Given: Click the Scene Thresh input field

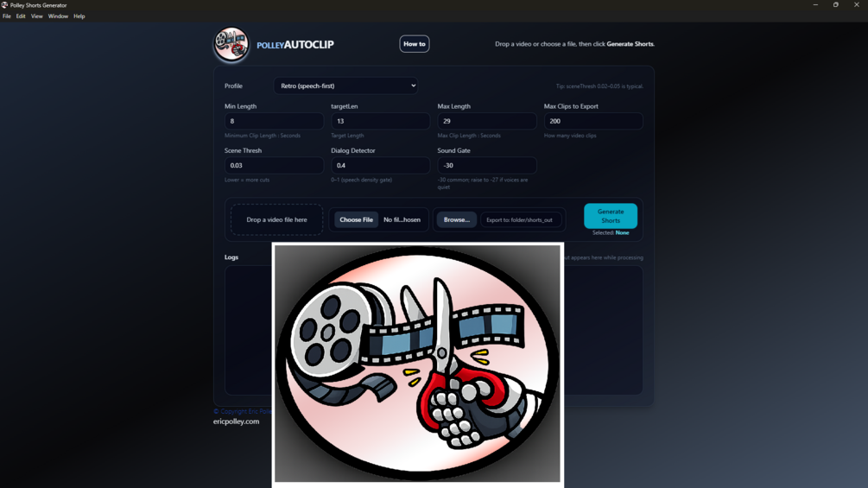Looking at the screenshot, I should pos(274,165).
